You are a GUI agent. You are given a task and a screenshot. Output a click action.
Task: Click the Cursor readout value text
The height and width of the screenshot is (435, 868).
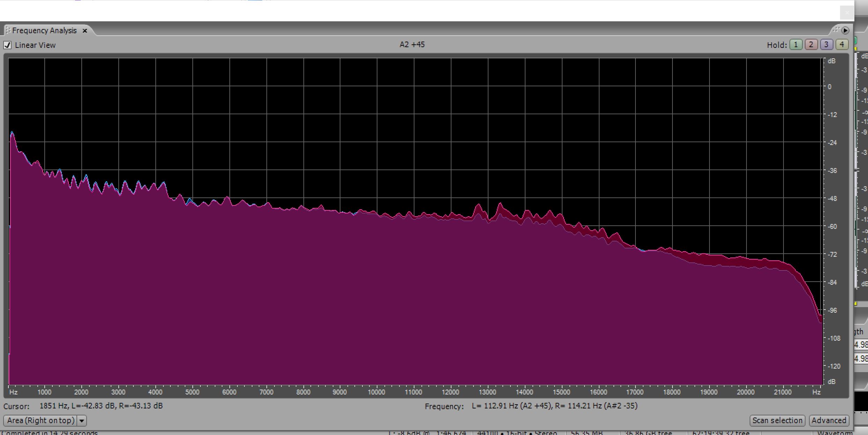point(101,406)
